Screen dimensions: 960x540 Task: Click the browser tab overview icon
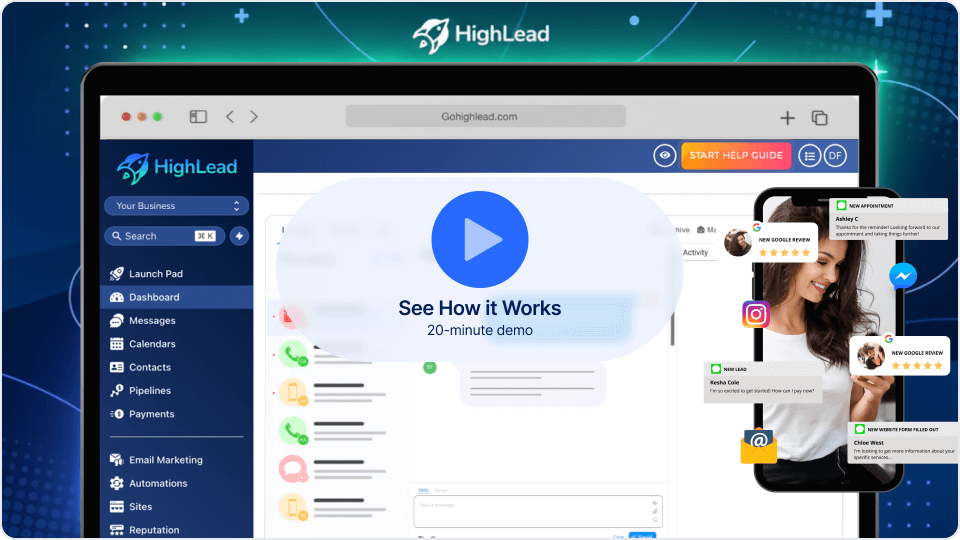click(819, 118)
